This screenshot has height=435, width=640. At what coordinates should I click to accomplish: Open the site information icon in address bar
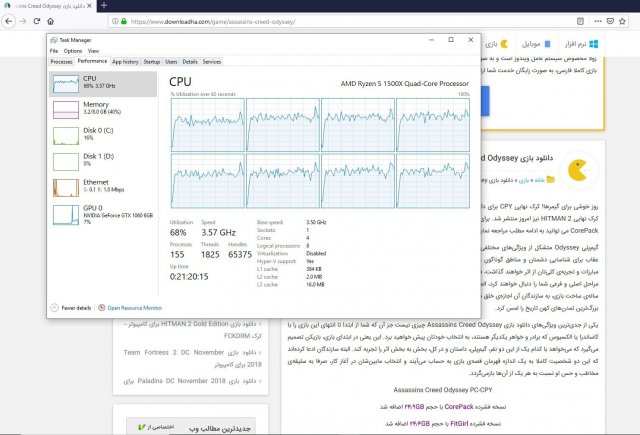115,21
